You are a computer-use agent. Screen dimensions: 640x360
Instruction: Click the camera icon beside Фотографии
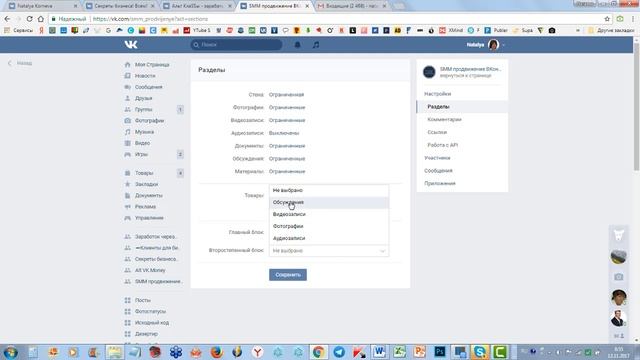click(127, 120)
